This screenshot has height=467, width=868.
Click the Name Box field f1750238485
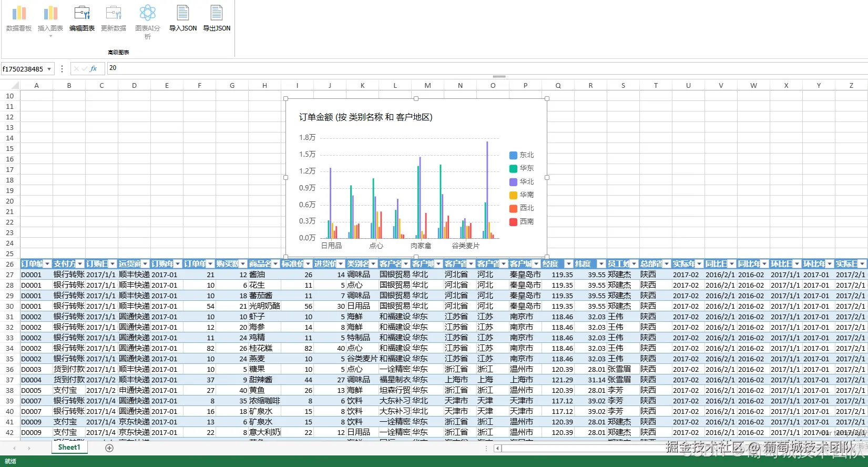[23, 69]
